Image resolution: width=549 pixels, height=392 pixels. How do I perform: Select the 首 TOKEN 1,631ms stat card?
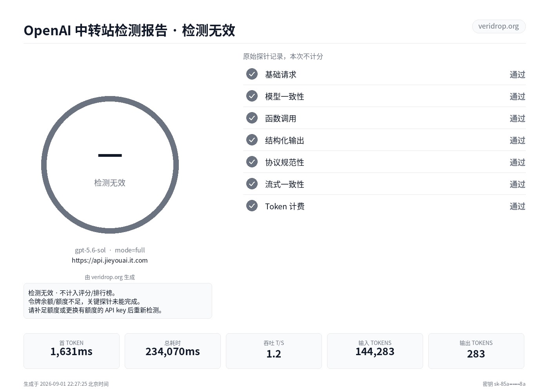[x=71, y=351]
